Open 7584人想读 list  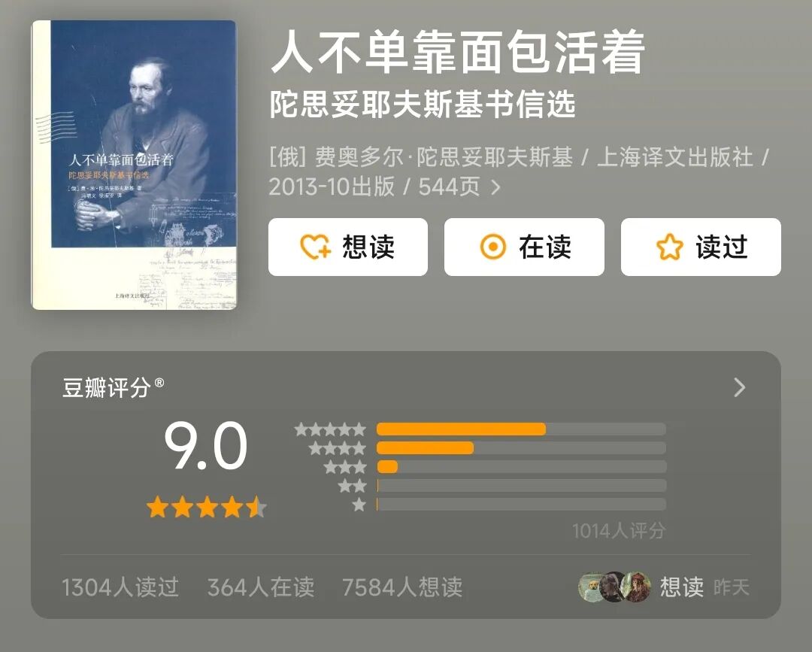pyautogui.click(x=401, y=587)
